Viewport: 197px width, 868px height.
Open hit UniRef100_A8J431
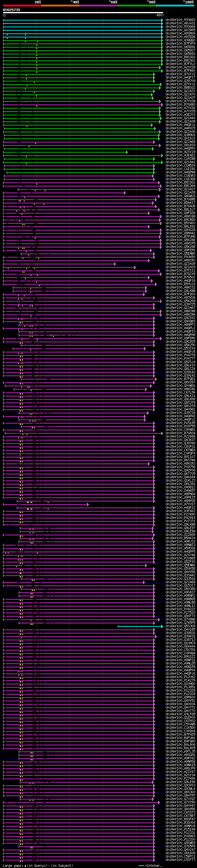(x=180, y=23)
